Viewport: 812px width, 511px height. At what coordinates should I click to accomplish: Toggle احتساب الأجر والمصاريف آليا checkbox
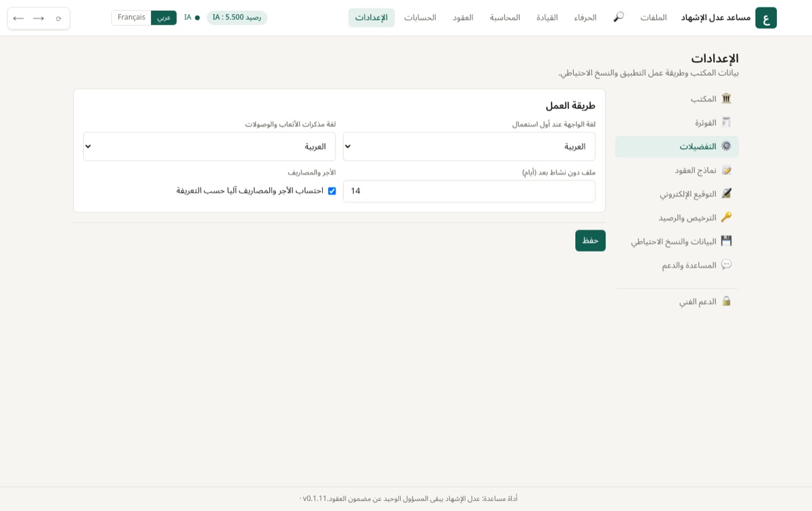(x=332, y=191)
